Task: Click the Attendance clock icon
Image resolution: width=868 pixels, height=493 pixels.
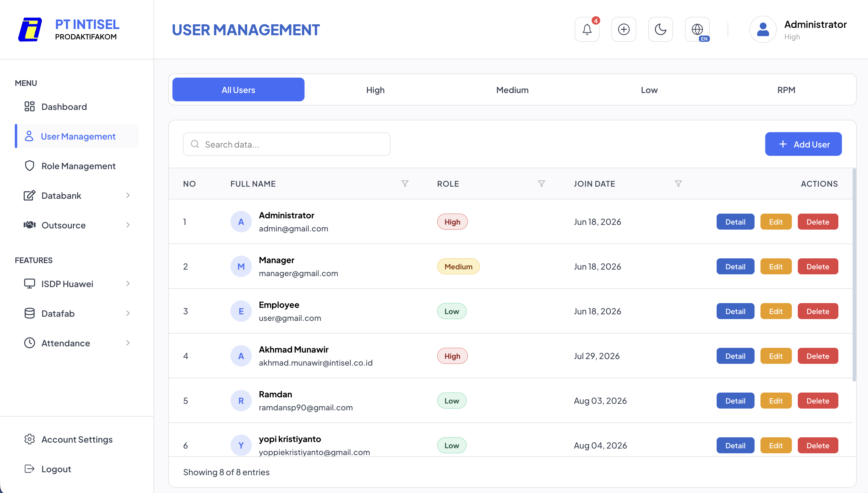Action: click(x=29, y=343)
